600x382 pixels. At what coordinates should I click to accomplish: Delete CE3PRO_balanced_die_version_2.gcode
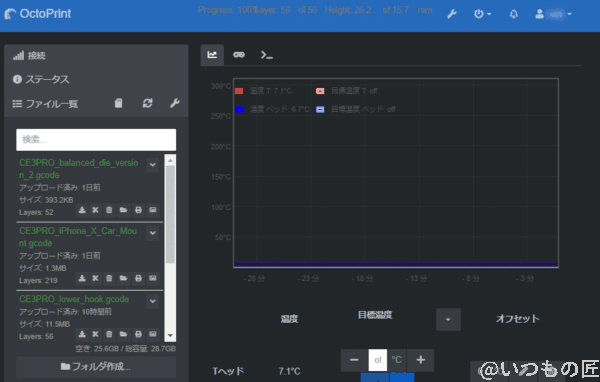click(x=109, y=210)
